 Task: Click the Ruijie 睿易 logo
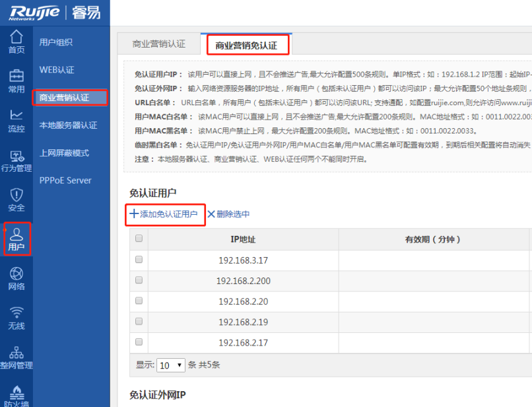pos(55,13)
